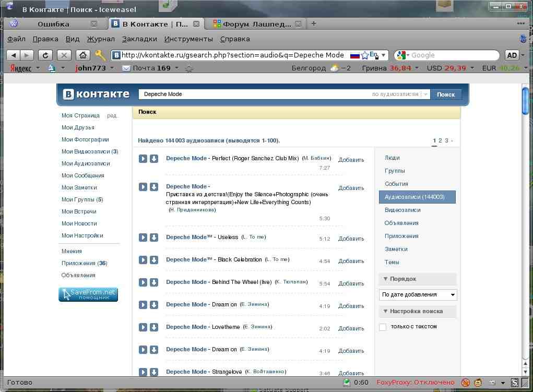Click the blue Поиск search button
The image size is (533, 392).
click(x=446, y=94)
